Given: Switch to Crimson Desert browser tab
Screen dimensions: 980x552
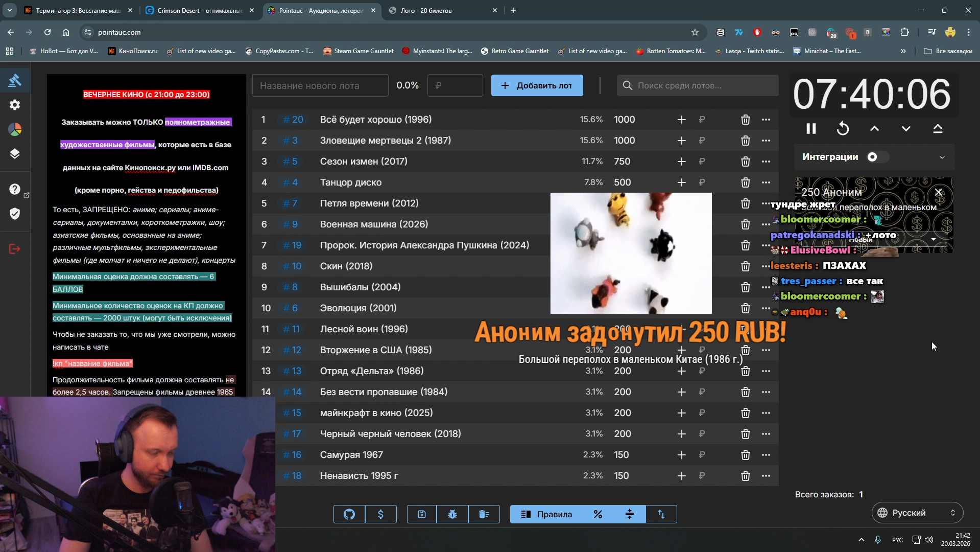Looking at the screenshot, I should pyautogui.click(x=200, y=10).
